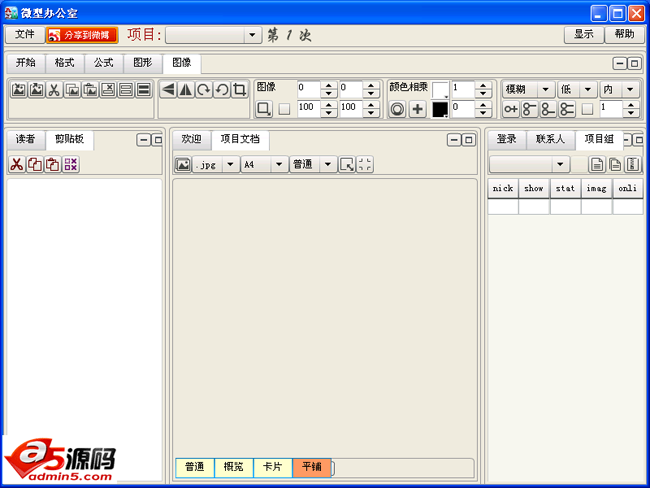
Task: Click the key-shaped icon under 模糊
Action: click(511, 109)
